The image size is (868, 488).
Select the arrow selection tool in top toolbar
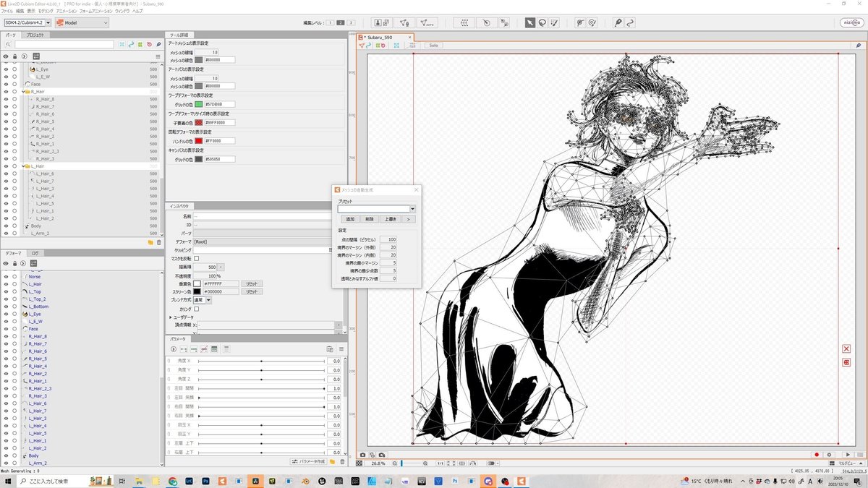click(529, 23)
